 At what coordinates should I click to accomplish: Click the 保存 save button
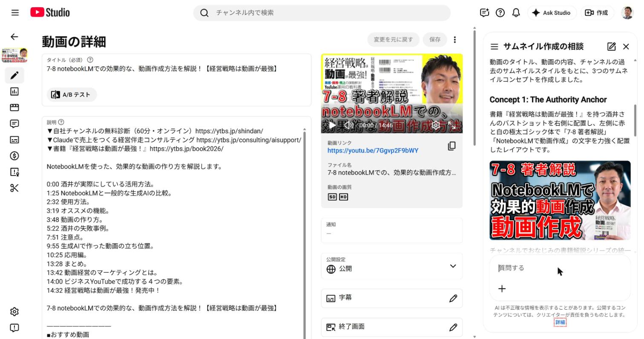click(x=435, y=40)
